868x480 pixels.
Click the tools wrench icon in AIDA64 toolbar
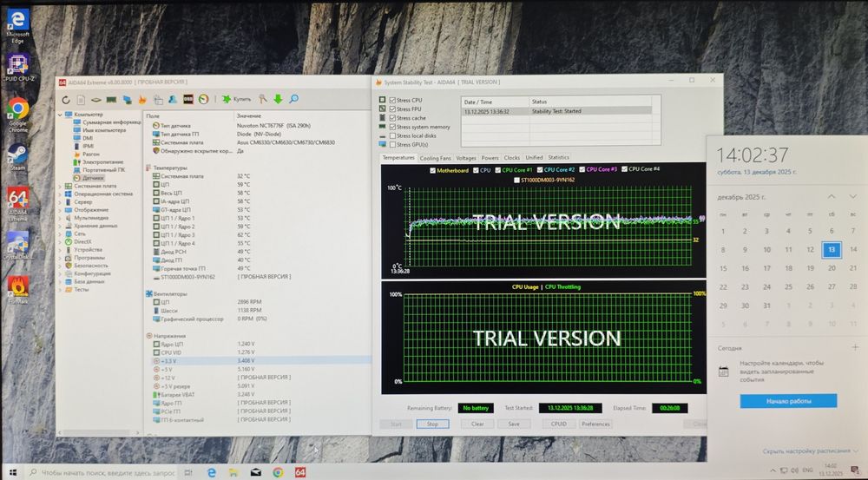point(263,99)
